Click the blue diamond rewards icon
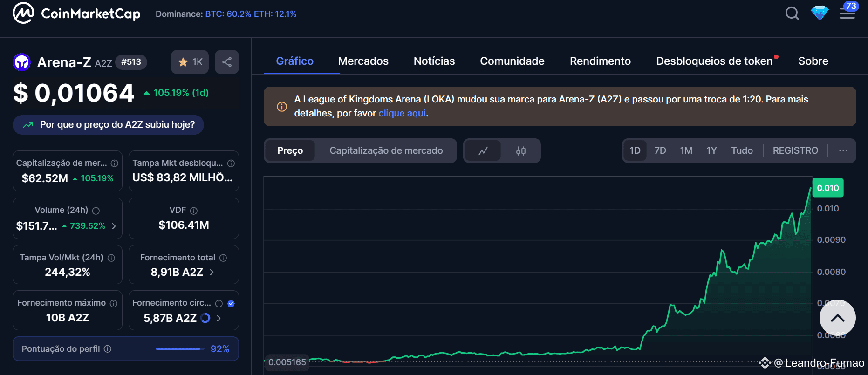This screenshot has width=868, height=375. (x=820, y=13)
